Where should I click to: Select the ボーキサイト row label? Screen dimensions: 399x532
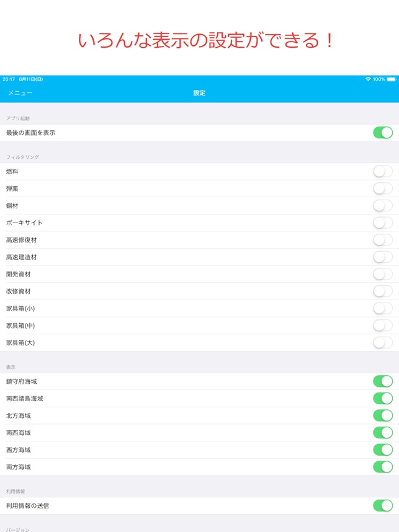24,223
